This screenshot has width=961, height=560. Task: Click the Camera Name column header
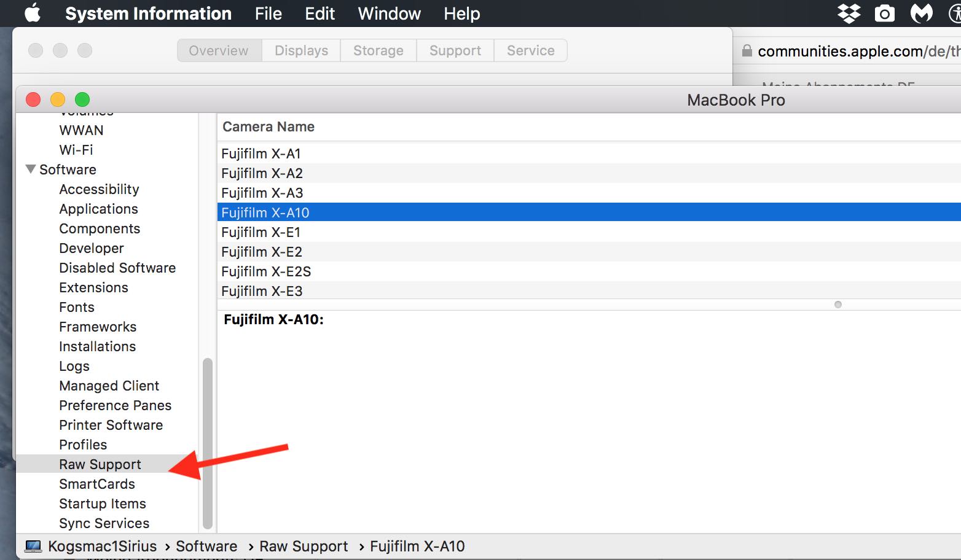tap(269, 126)
